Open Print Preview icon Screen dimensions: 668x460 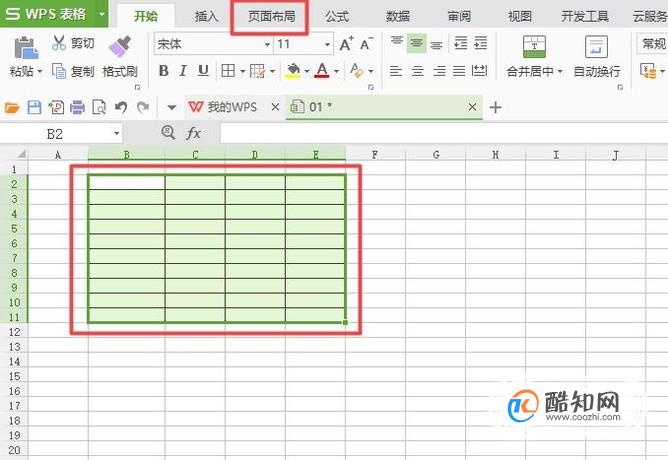point(99,107)
